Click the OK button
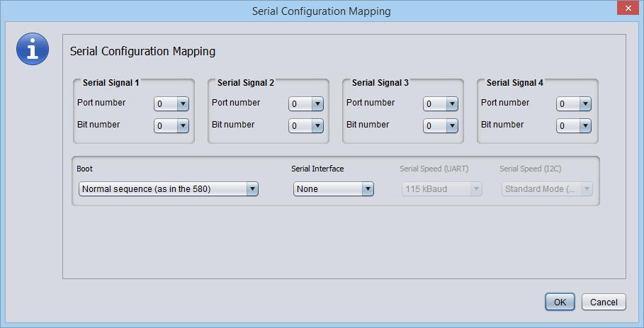 click(x=560, y=302)
